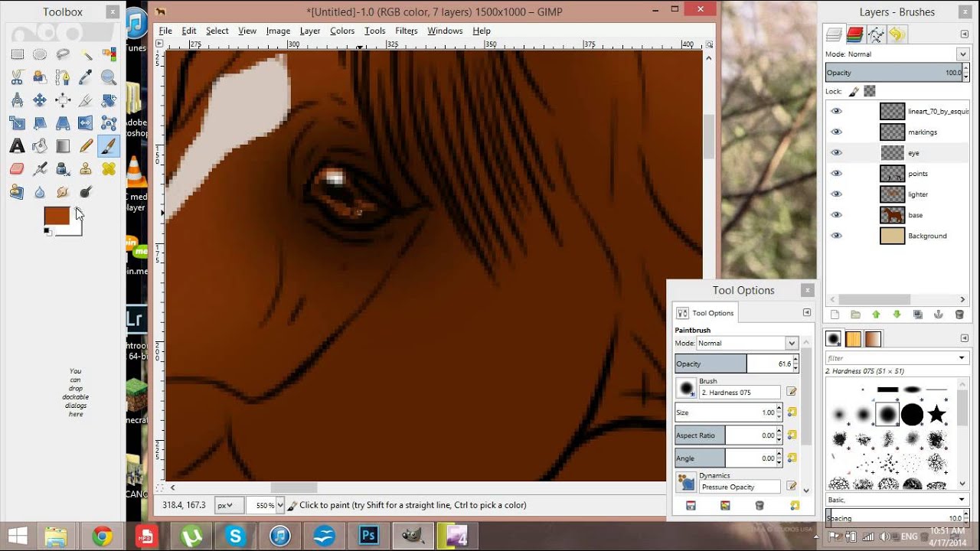Adjust the Paintbrush Opacity slider
Image resolution: width=980 pixels, height=551 pixels.
coord(736,364)
